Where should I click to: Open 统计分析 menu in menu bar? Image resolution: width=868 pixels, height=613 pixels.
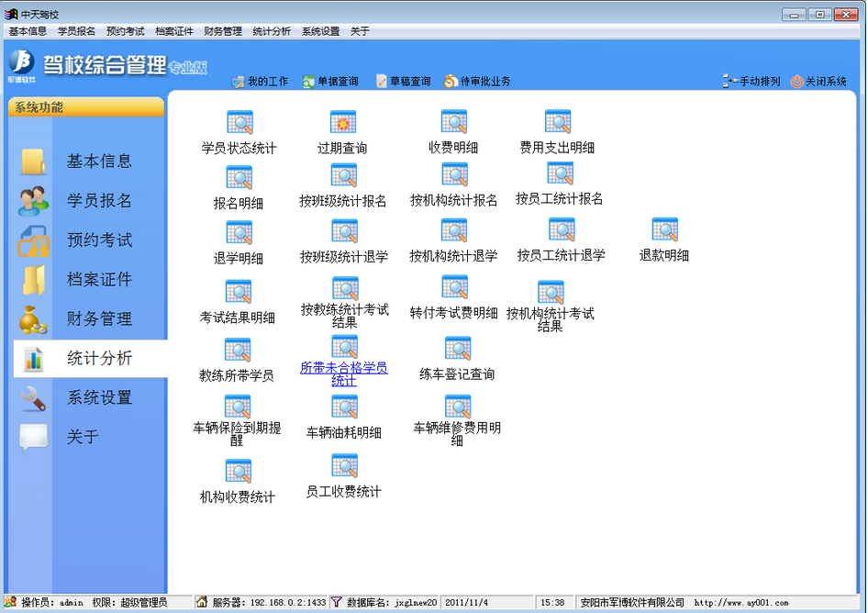[272, 31]
